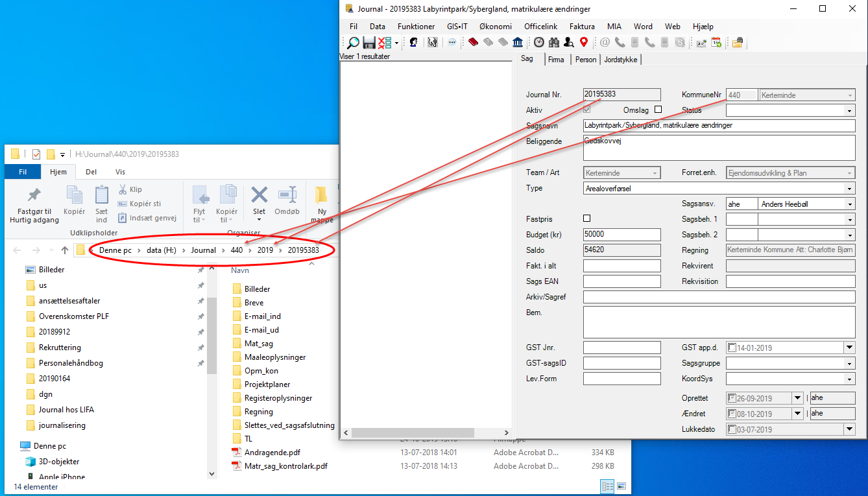The image size is (868, 496).
Task: Click the red map pin icon
Action: pos(584,43)
